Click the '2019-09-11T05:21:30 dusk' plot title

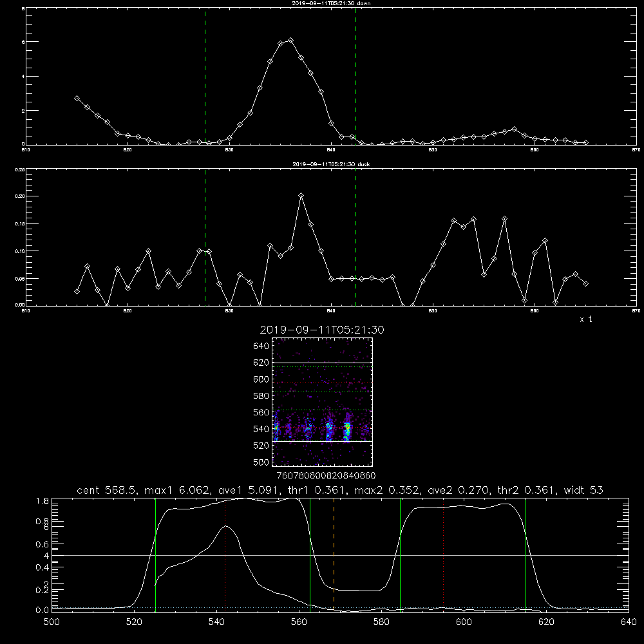point(331,164)
